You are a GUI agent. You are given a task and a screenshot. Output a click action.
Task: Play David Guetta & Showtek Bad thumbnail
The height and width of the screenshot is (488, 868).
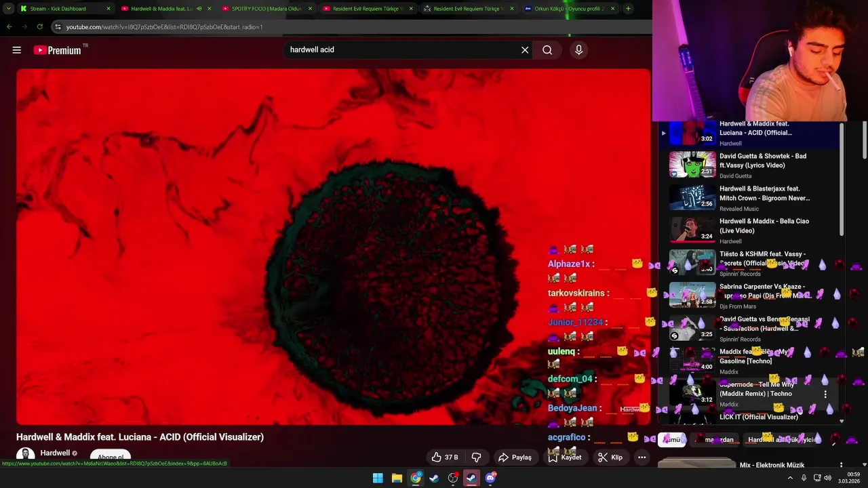[x=692, y=164]
